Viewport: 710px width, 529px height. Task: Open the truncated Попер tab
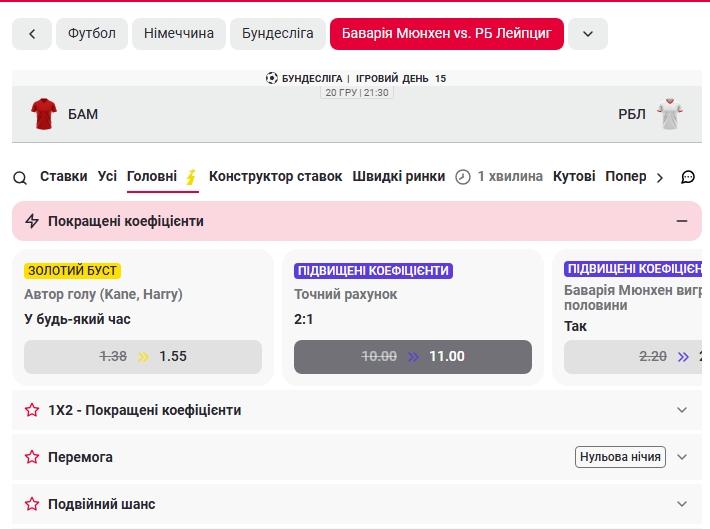point(626,176)
